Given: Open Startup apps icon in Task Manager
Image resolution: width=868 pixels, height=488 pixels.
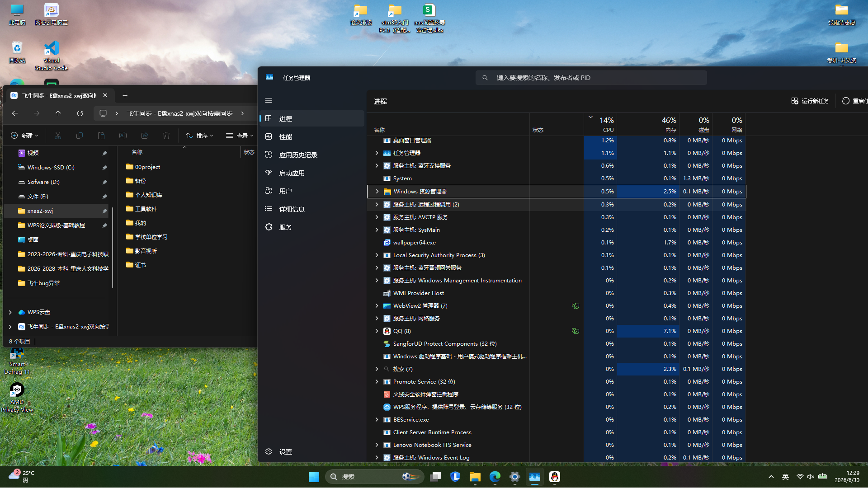Looking at the screenshot, I should click(269, 173).
